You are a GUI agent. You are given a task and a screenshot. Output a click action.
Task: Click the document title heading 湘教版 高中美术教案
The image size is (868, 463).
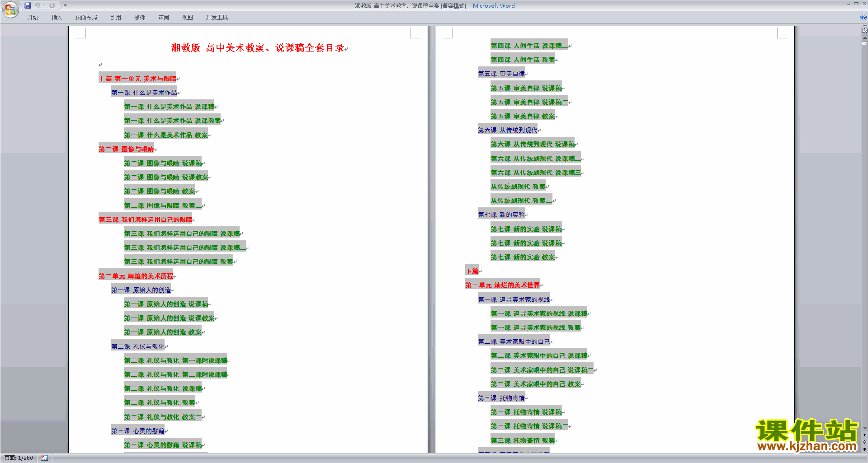(x=258, y=48)
